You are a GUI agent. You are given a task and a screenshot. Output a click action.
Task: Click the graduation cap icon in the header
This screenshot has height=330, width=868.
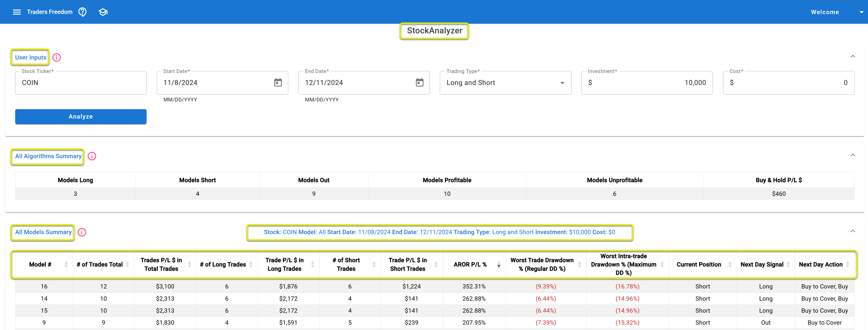point(103,12)
